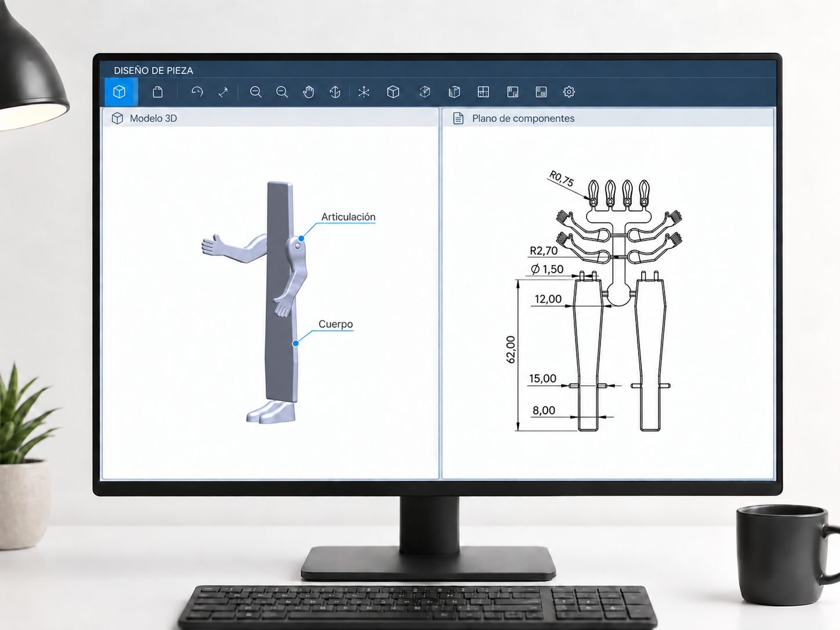Image resolution: width=840 pixels, height=630 pixels.
Task: Click the Cuerpo annotation label
Action: coord(336,324)
